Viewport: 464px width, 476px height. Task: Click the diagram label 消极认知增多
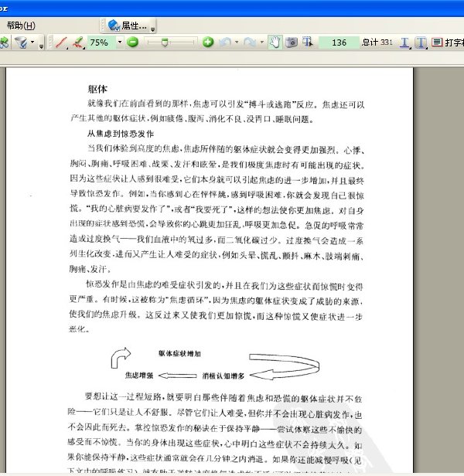point(223,376)
